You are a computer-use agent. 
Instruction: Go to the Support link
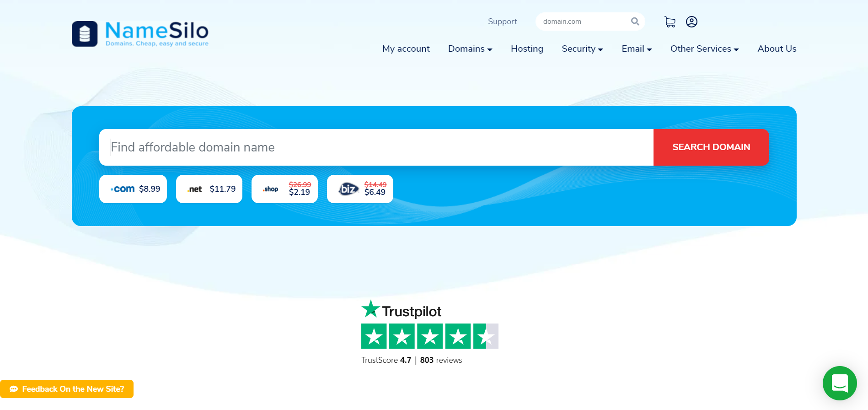tap(502, 22)
